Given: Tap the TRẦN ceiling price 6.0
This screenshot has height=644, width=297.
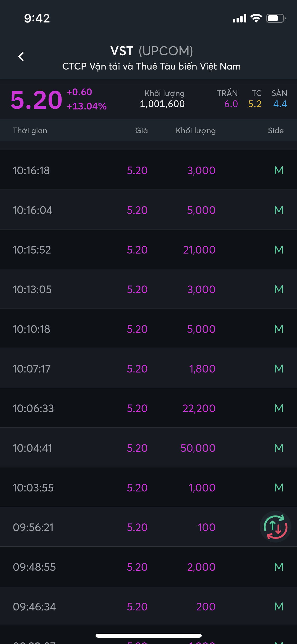Looking at the screenshot, I should pyautogui.click(x=231, y=104).
